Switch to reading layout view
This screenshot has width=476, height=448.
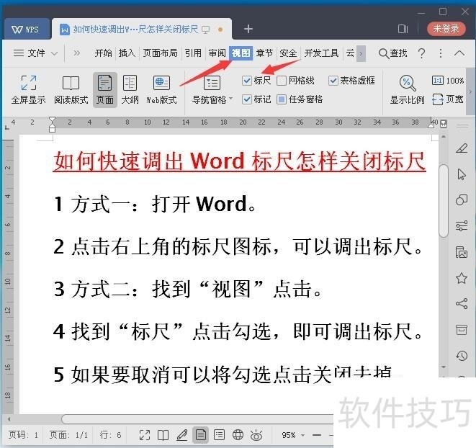(x=71, y=89)
